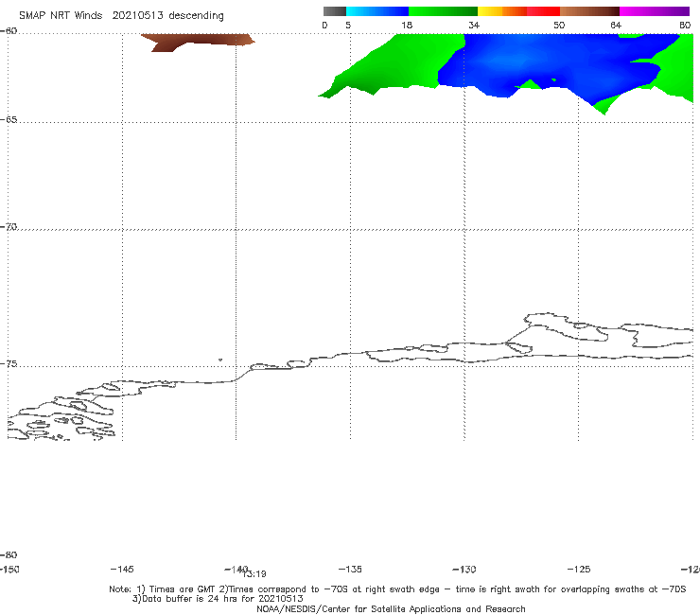Click the '-80' latitude axis label

pyautogui.click(x=9, y=554)
